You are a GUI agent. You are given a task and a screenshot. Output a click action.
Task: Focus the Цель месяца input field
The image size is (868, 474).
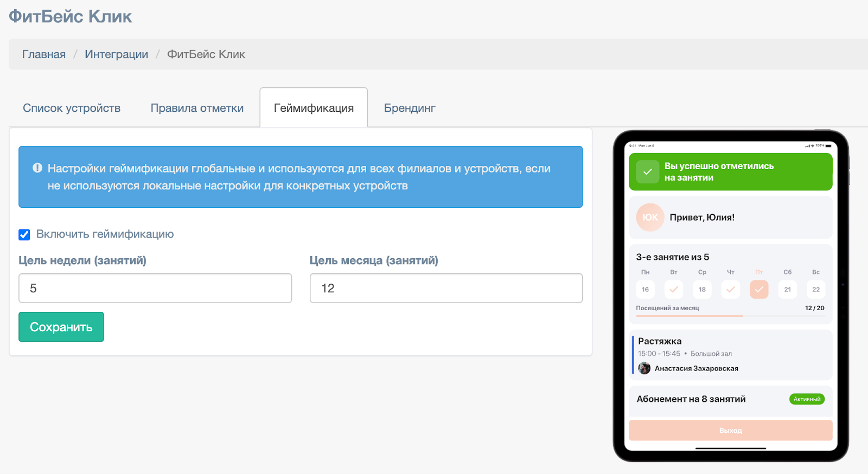click(x=446, y=288)
